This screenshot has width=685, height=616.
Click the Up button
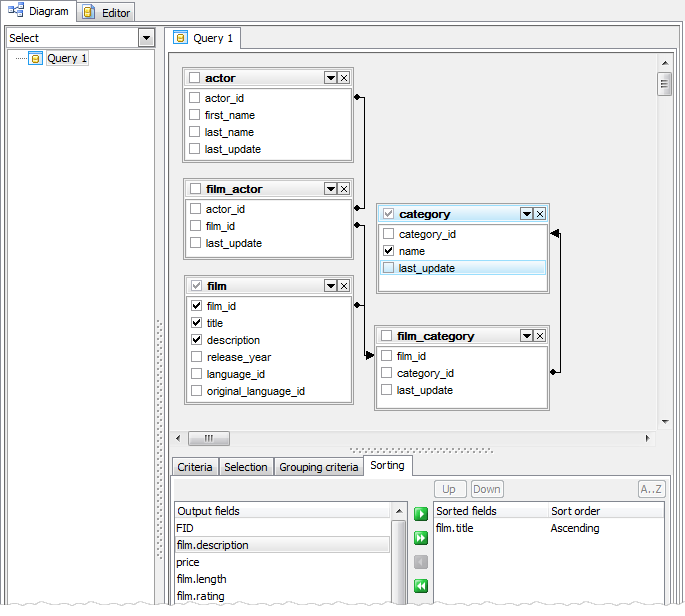pyautogui.click(x=450, y=489)
